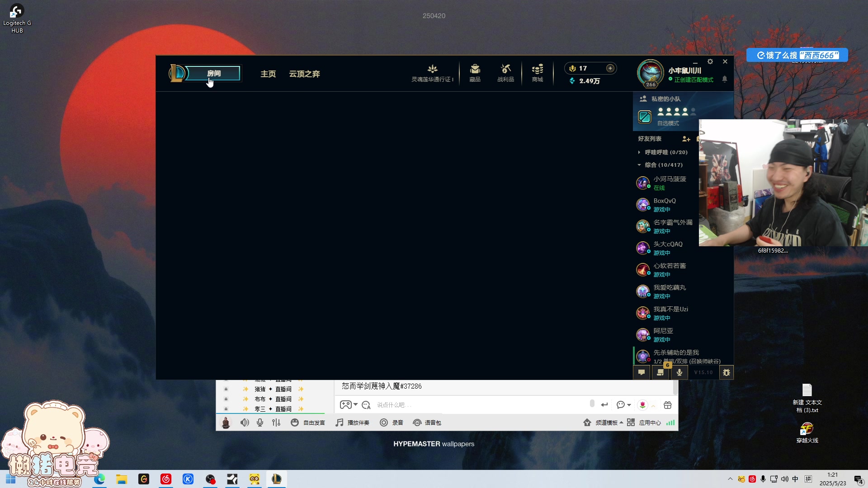Toggle the speaker volume icon in voice chat bar
This screenshot has height=488, width=868.
tap(245, 422)
